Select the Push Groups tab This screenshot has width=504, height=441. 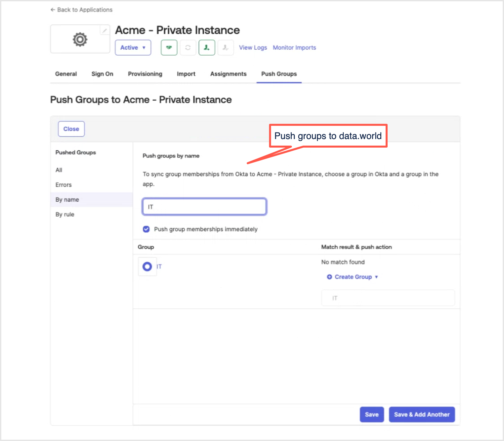coord(279,74)
